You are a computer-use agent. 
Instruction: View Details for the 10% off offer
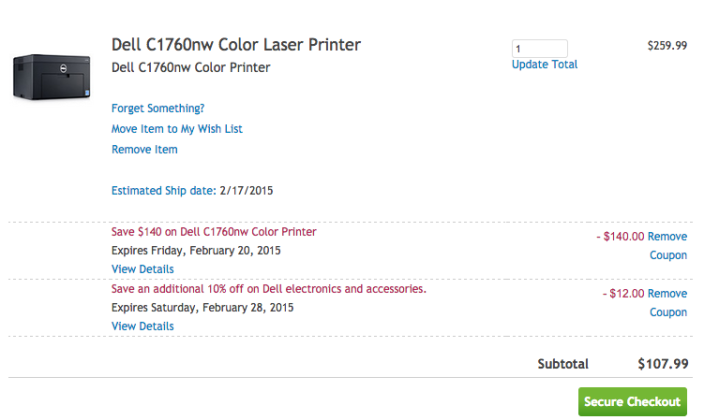(x=142, y=326)
